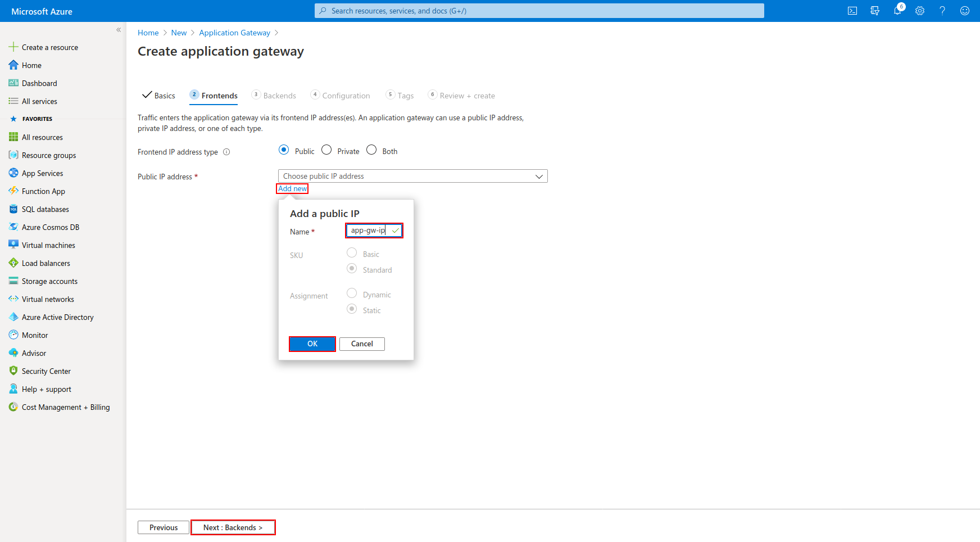Screen dimensions: 980x542
Task: Click the Previous button
Action: (164, 527)
